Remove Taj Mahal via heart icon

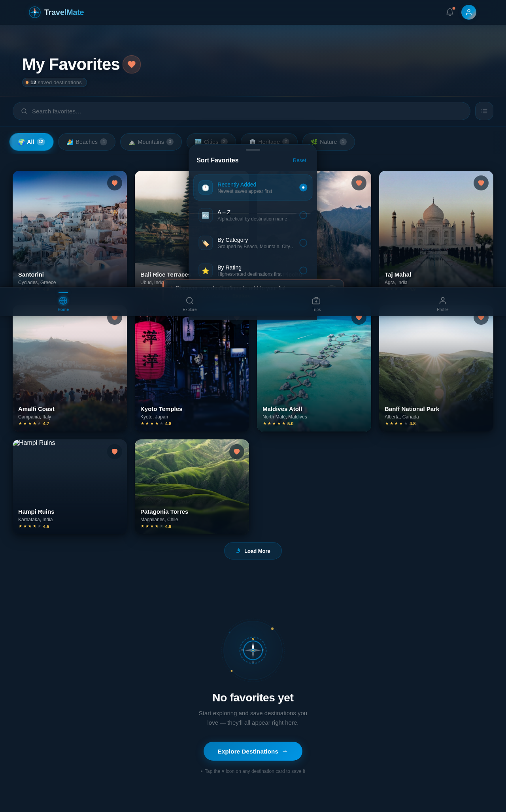[x=481, y=183]
